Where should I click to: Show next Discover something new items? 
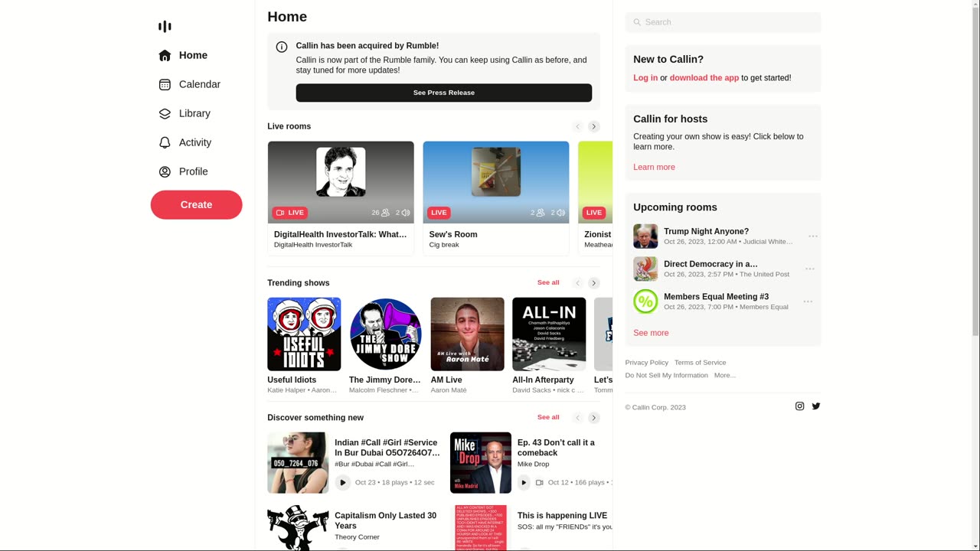point(593,418)
